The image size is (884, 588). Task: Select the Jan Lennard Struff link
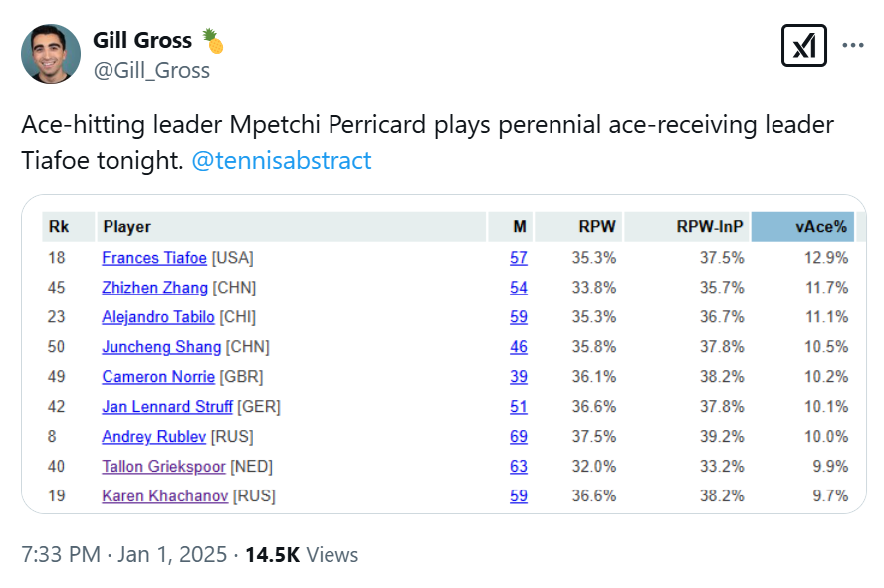tap(167, 407)
